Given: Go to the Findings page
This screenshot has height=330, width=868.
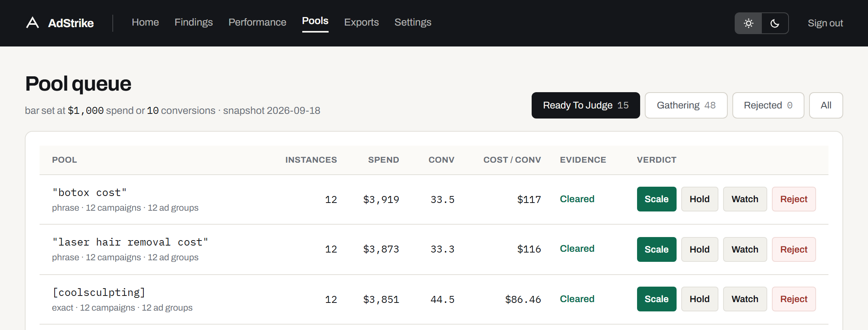Looking at the screenshot, I should [x=194, y=22].
